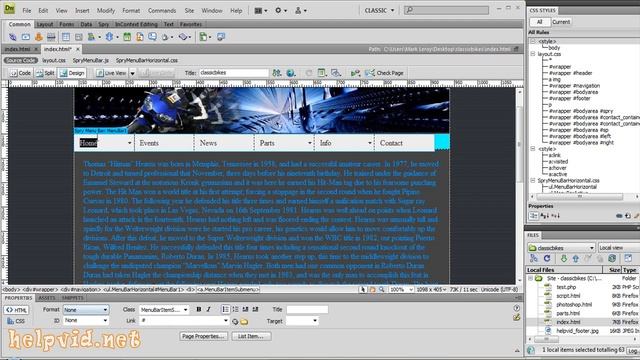
Task: Click the Preview in Browser globe icon
Action: 291,73
